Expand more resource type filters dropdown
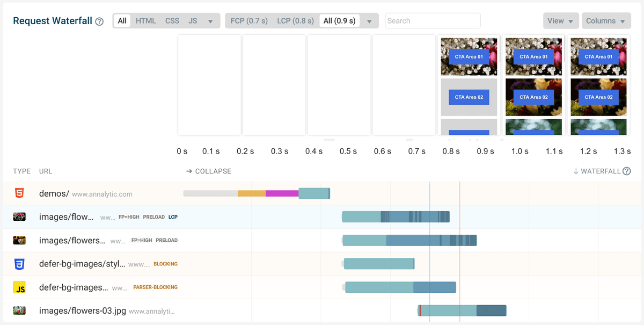The width and height of the screenshot is (644, 325). 210,21
